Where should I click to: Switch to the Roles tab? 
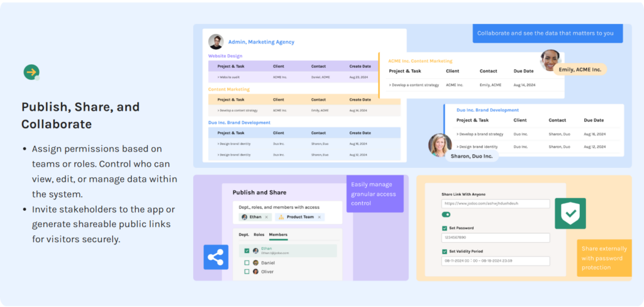point(258,235)
